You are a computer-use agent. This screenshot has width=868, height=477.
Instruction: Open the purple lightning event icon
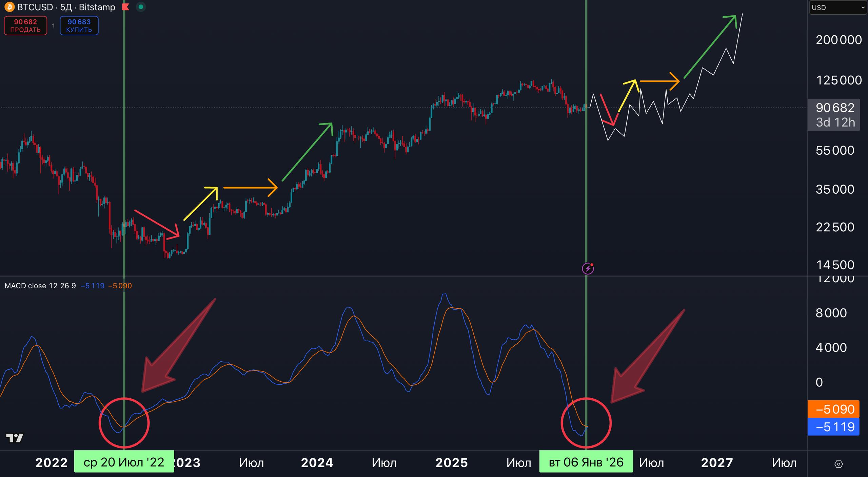(588, 269)
